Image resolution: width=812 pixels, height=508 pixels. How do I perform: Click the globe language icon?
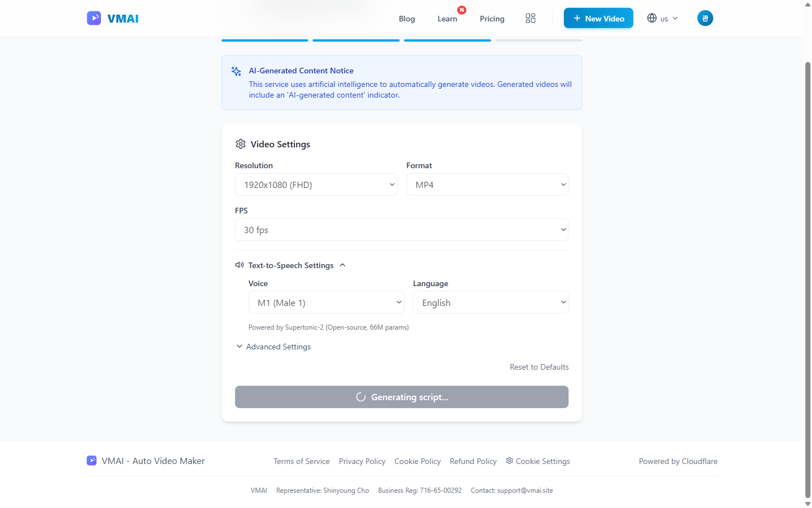652,18
